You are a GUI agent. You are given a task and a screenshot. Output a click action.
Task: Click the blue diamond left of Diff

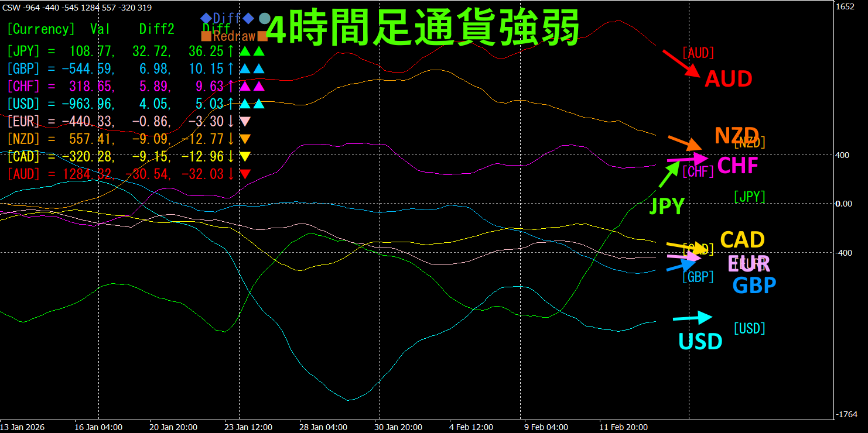click(206, 18)
